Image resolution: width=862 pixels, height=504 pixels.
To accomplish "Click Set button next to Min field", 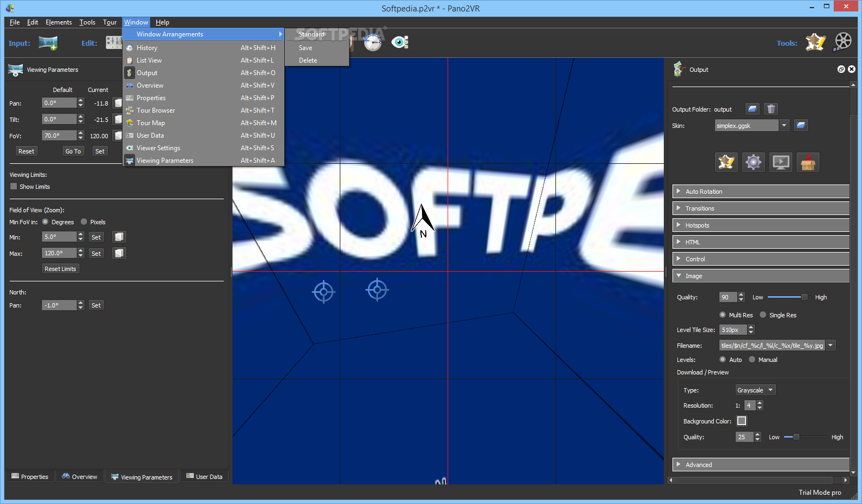I will [96, 237].
